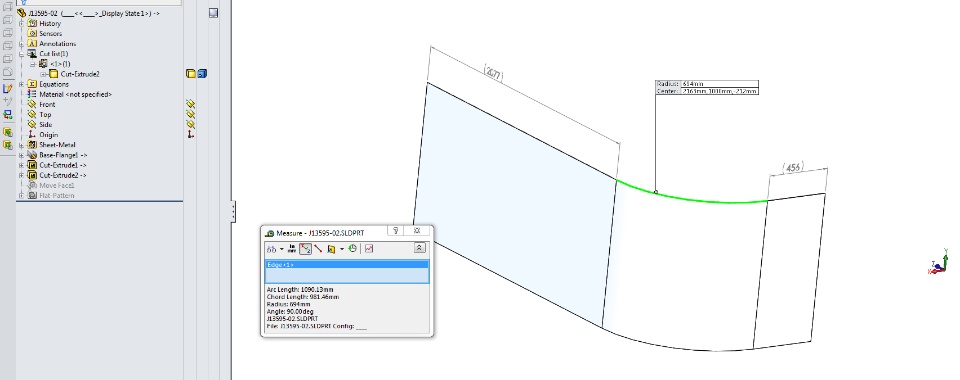Toggle Show XYZ Measurements button
Image resolution: width=960 pixels, height=380 pixels.
point(306,249)
